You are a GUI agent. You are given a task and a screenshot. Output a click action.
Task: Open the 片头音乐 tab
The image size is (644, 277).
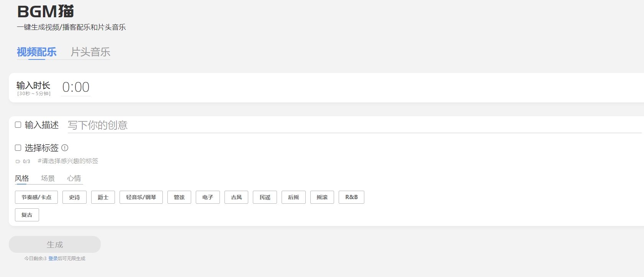tap(90, 52)
